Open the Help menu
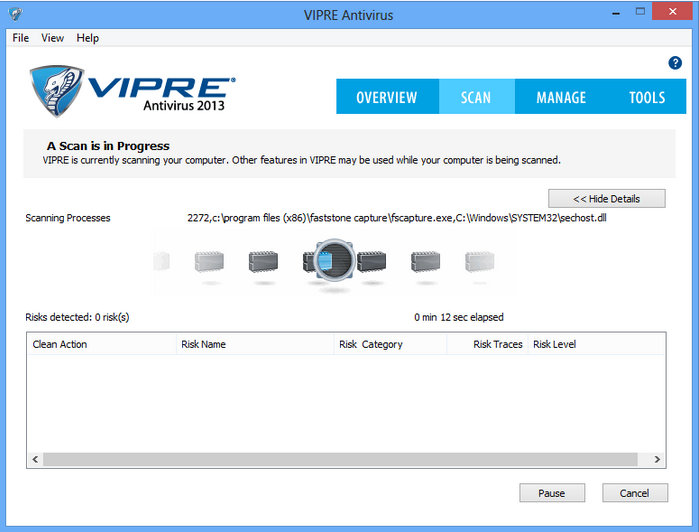 [87, 38]
